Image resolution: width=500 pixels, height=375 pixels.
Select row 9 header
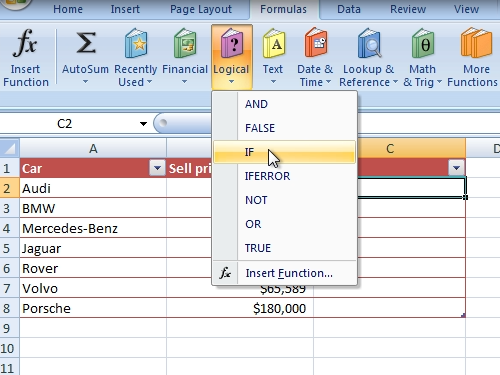(x=10, y=328)
